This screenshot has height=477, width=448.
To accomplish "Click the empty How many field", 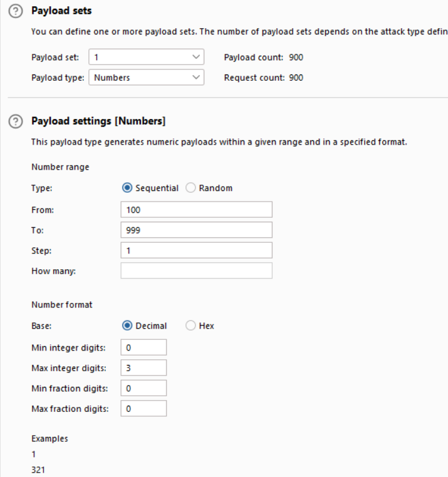I will 196,270.
